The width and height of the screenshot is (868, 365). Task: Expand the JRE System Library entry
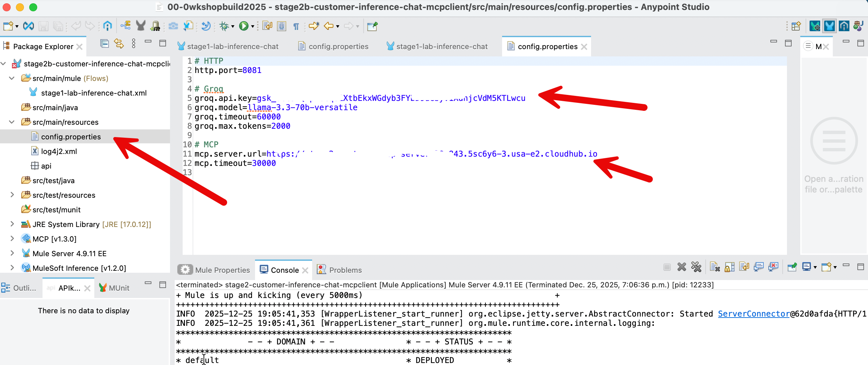coord(12,224)
